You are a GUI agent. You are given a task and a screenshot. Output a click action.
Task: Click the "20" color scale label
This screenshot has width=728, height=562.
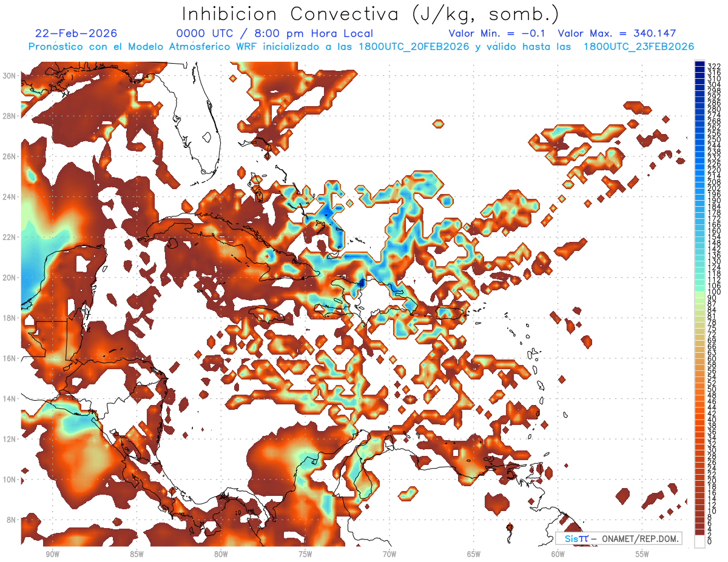click(x=712, y=480)
